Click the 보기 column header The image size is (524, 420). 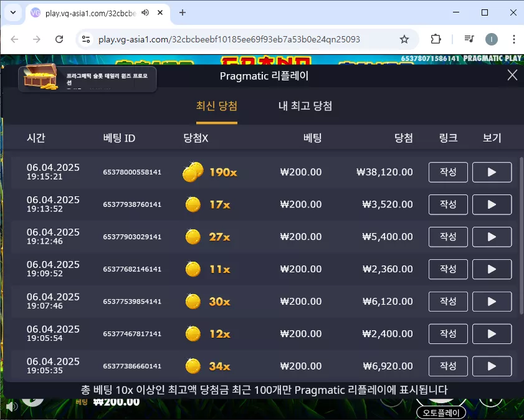pos(492,138)
